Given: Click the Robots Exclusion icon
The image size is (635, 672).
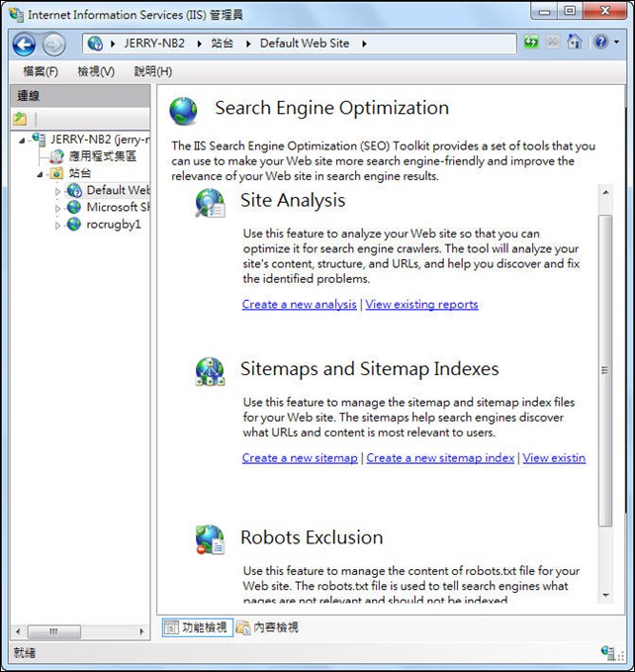Looking at the screenshot, I should [x=210, y=539].
